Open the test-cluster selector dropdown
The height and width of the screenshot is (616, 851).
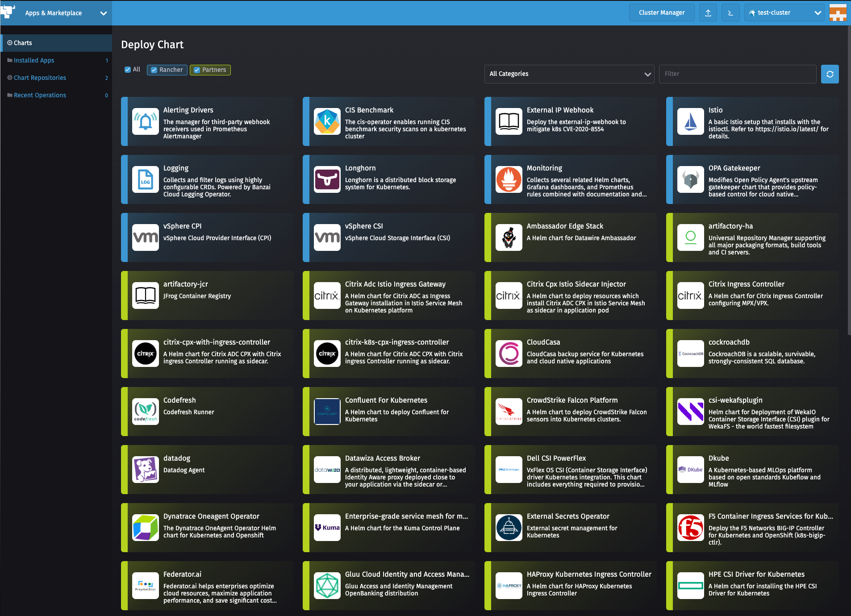click(784, 13)
